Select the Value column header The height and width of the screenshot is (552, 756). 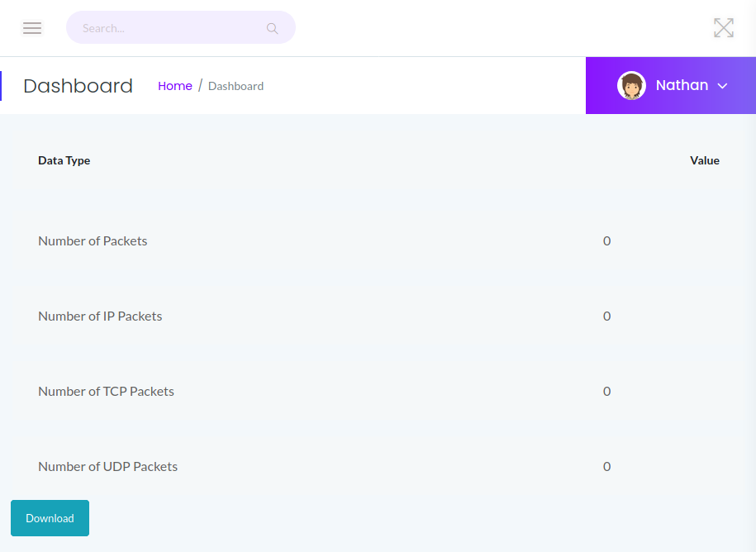coord(704,160)
